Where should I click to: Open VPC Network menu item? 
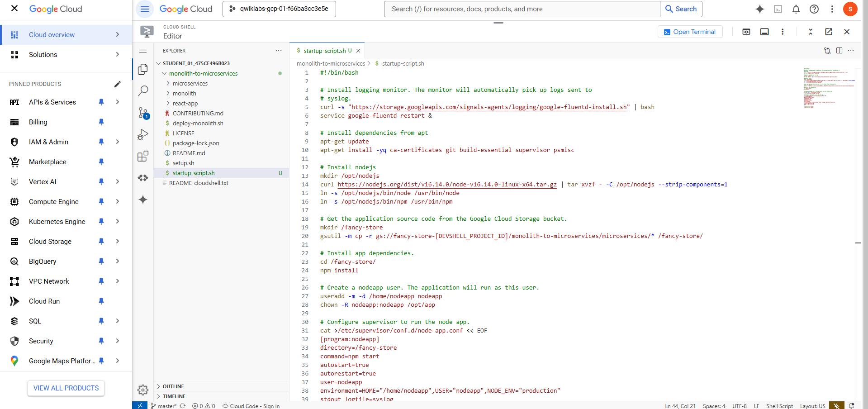point(49,281)
